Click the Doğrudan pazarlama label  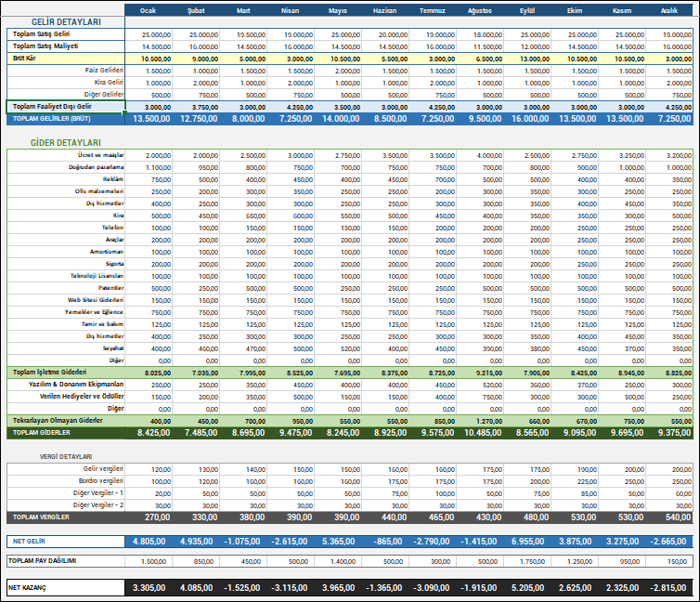96,167
